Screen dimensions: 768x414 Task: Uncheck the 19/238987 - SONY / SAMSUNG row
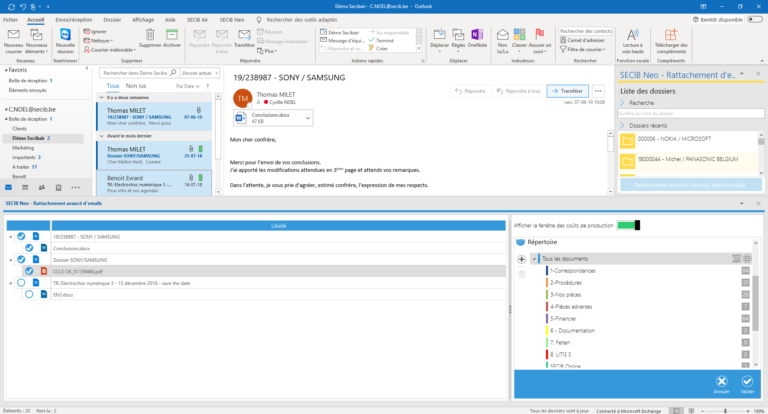pos(20,236)
